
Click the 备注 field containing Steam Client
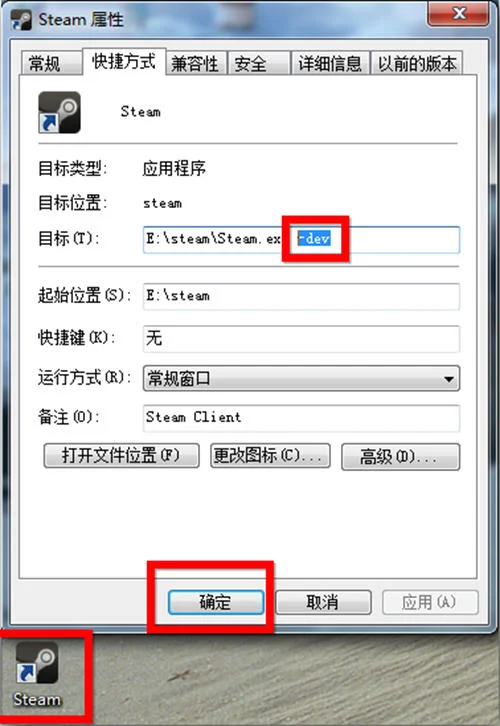[301, 418]
